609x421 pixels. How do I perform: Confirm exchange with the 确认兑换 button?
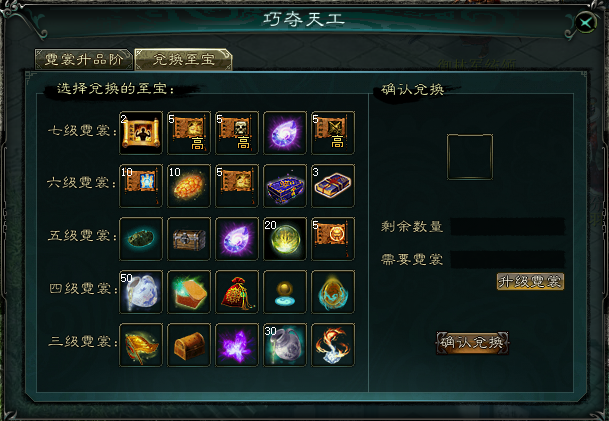pos(472,343)
